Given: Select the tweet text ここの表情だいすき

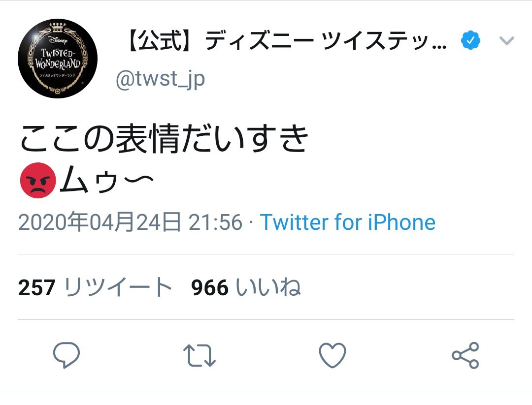Looking at the screenshot, I should click(x=164, y=138).
